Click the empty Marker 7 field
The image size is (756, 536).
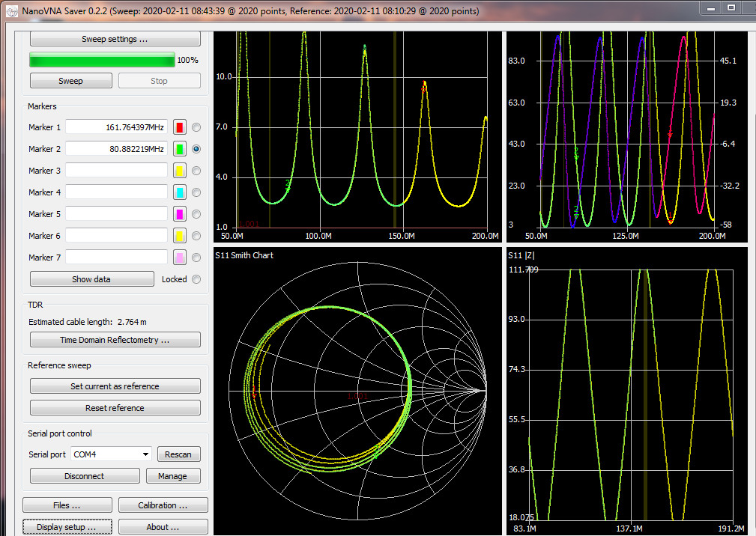click(117, 258)
